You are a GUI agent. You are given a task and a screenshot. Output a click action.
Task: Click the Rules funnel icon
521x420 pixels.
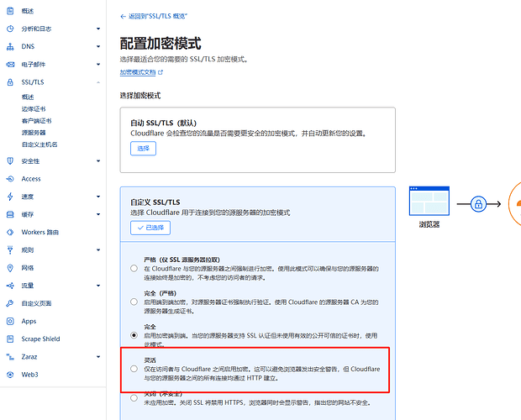click(x=10, y=250)
